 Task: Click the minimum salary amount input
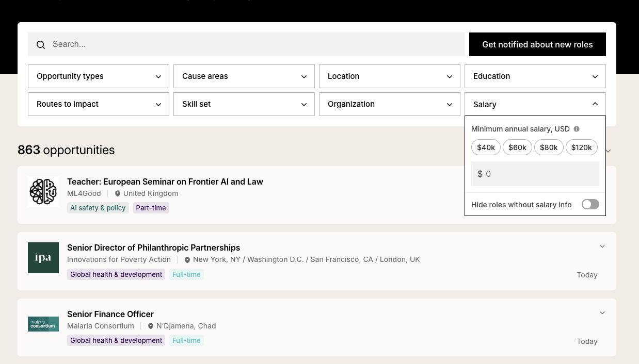pyautogui.click(x=535, y=174)
